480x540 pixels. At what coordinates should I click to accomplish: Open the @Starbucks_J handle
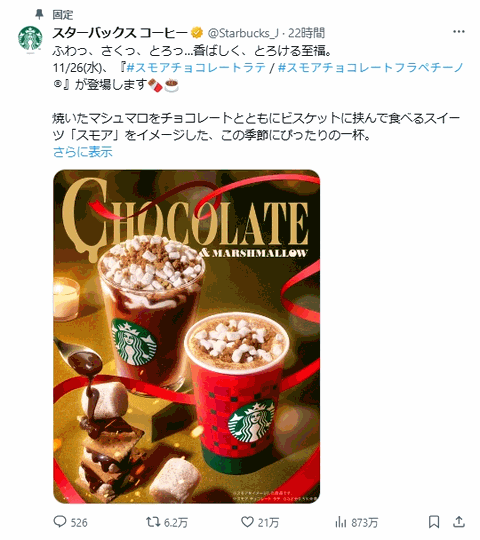pyautogui.click(x=243, y=33)
